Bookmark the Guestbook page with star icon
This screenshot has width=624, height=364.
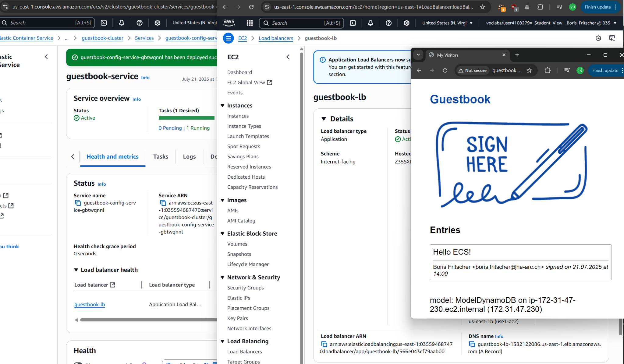pos(529,70)
